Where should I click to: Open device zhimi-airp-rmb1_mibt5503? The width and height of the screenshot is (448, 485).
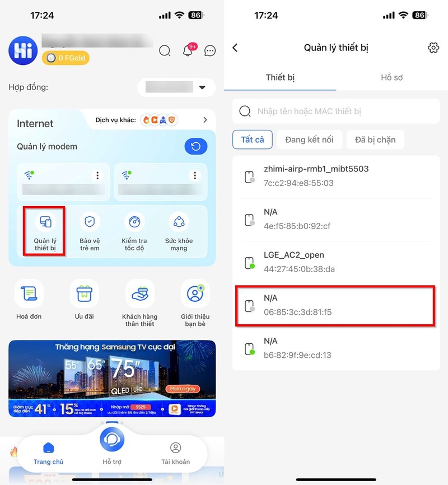click(x=336, y=176)
